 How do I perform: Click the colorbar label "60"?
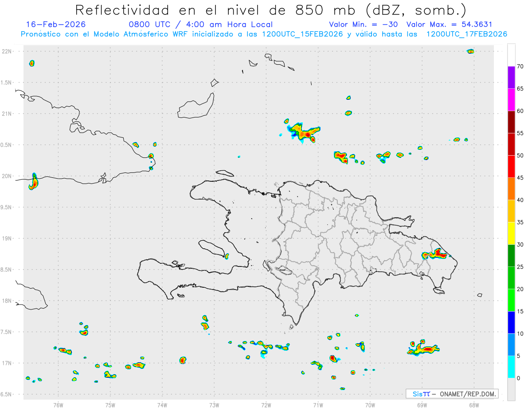[x=520, y=111]
